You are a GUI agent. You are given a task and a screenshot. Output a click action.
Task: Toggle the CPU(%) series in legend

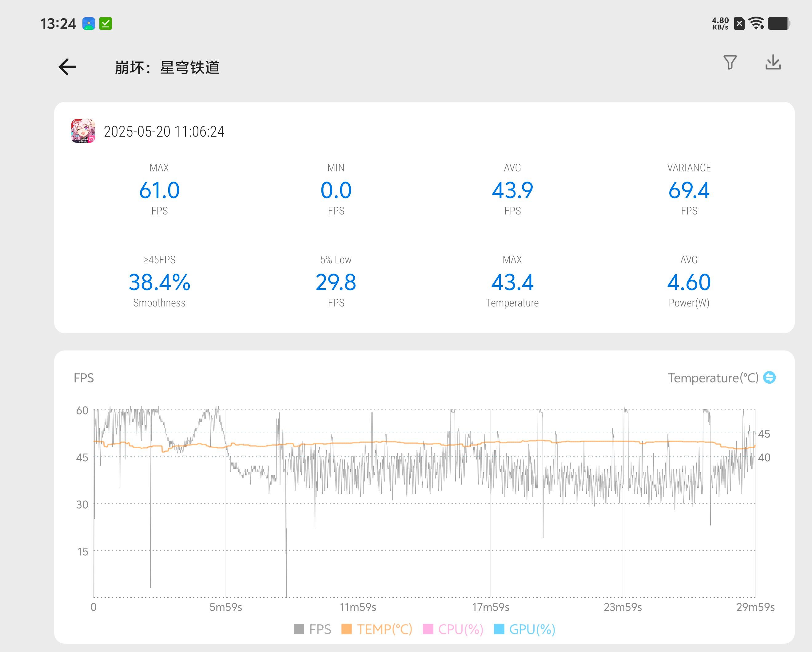pos(460,629)
